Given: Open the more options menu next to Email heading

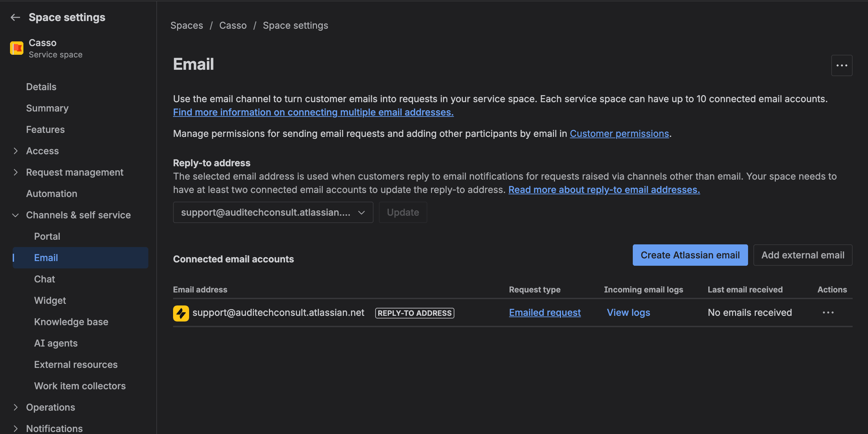Looking at the screenshot, I should coord(842,65).
